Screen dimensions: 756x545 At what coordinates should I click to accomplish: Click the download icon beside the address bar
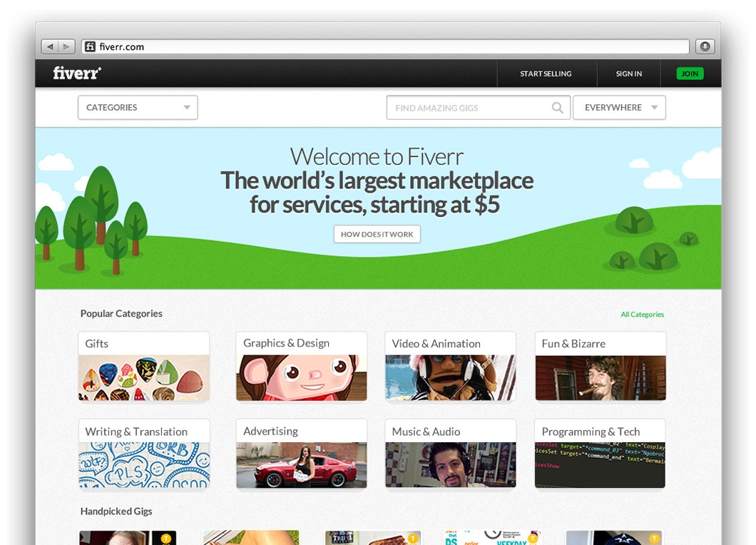(x=705, y=46)
